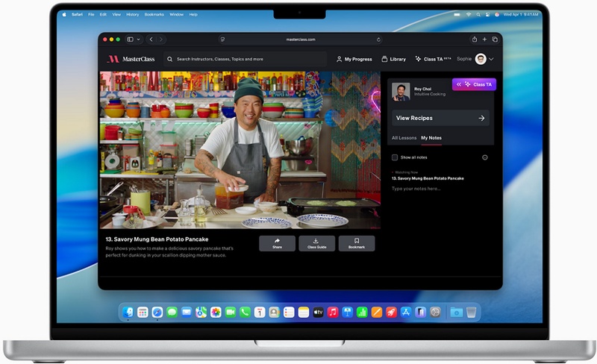The width and height of the screenshot is (597, 364).
Task: Open Class TA beta in the header
Action: pos(433,59)
